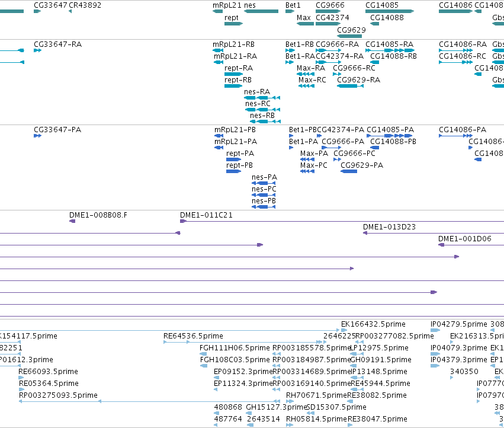Click EST IP04279.5prime
Image resolution: width=504 pixels, height=428 pixels.
click(459, 324)
